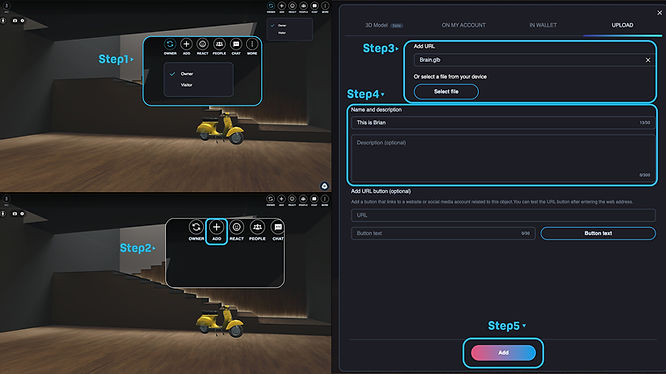Image resolution: width=666 pixels, height=374 pixels.
Task: Click the URL input under Add URL button
Action: tap(503, 215)
